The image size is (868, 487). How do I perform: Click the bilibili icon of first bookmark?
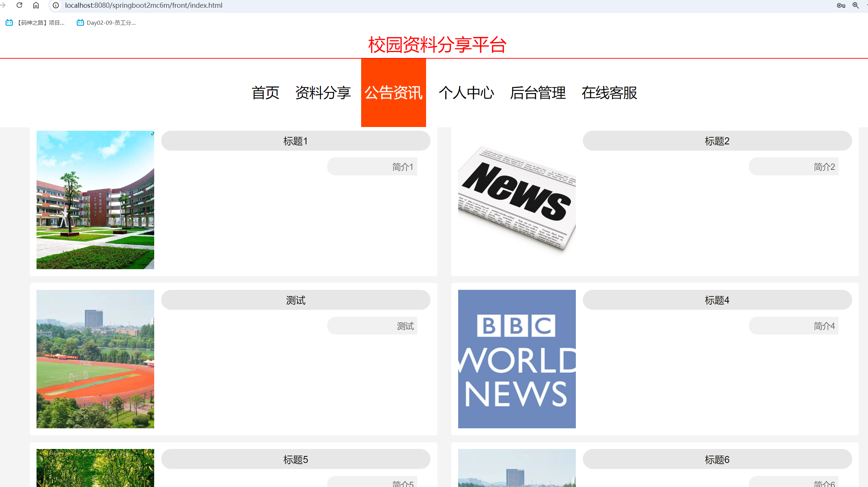[x=9, y=22]
